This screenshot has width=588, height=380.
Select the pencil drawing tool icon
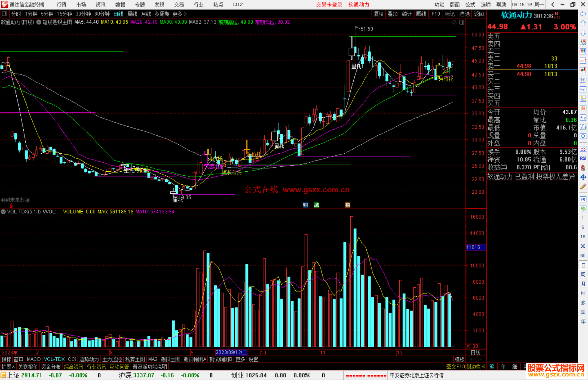pos(583,187)
